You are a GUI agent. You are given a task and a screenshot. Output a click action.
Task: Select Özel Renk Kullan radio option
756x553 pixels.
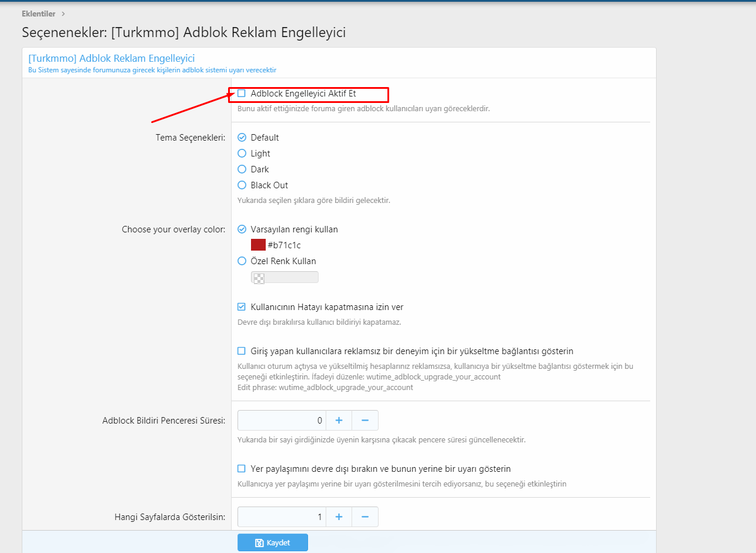[242, 261]
